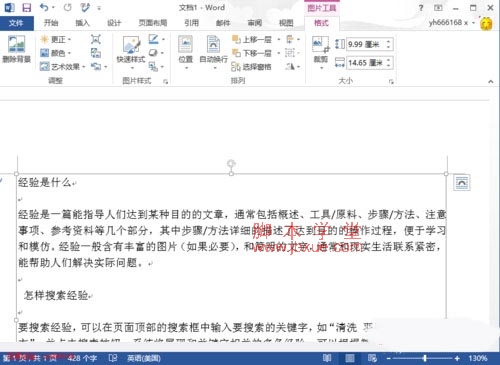
Task: Click Send Backward (下移一层)
Action: pyautogui.click(x=252, y=53)
